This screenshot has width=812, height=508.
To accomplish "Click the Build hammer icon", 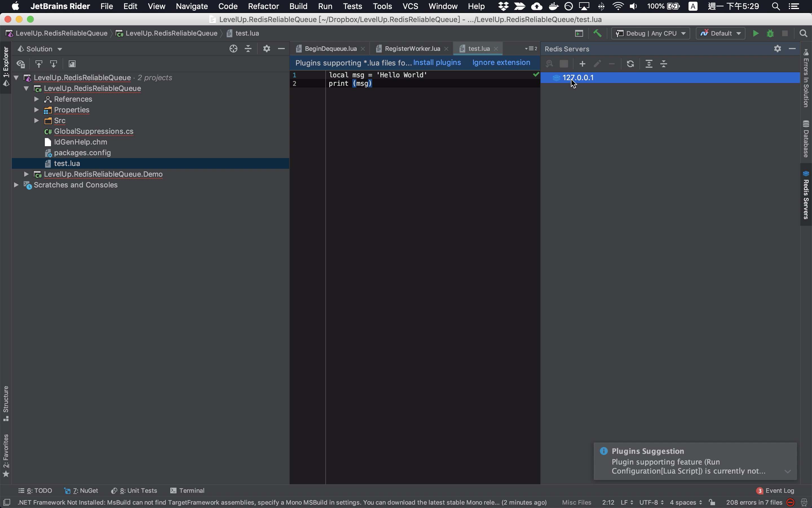I will [597, 33].
